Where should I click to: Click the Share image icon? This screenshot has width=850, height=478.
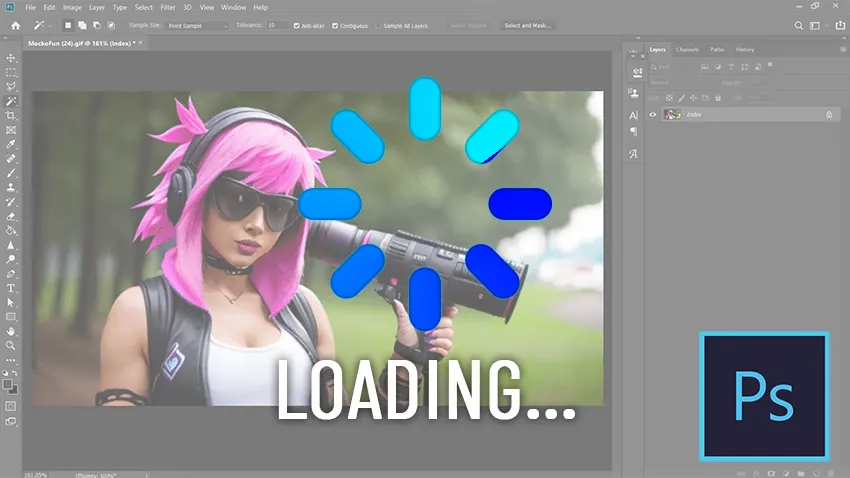click(840, 25)
